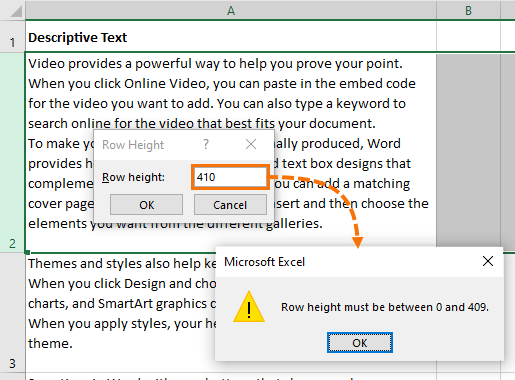The height and width of the screenshot is (380, 515).
Task: Click the grey cell B2
Action: coord(468,151)
